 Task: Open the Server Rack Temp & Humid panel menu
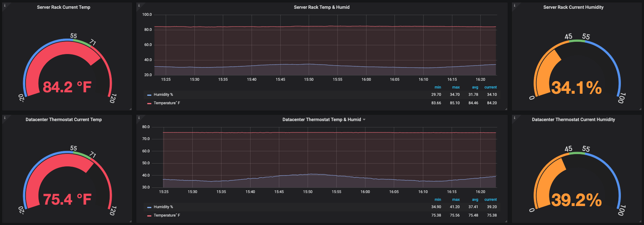(321, 7)
